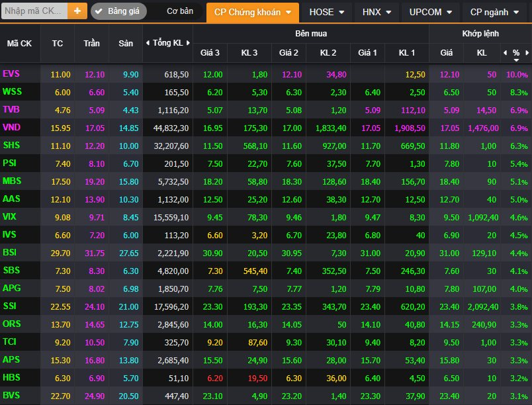Select the MBS stock symbol

(12, 181)
